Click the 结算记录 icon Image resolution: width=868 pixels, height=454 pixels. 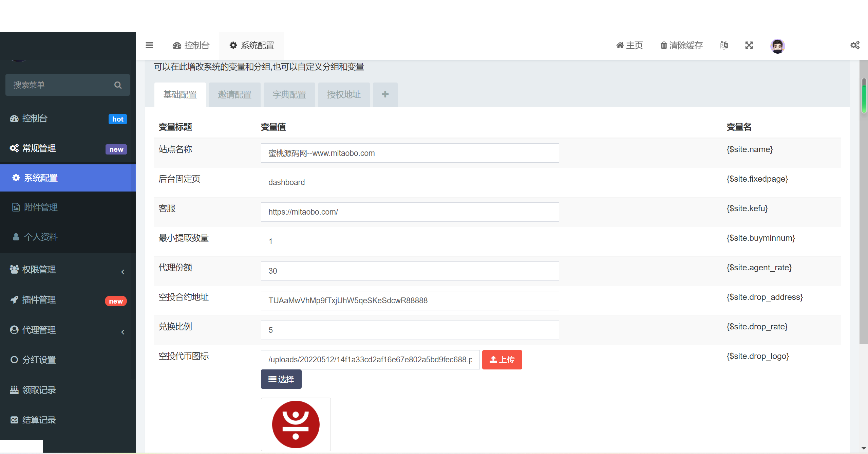tap(14, 420)
